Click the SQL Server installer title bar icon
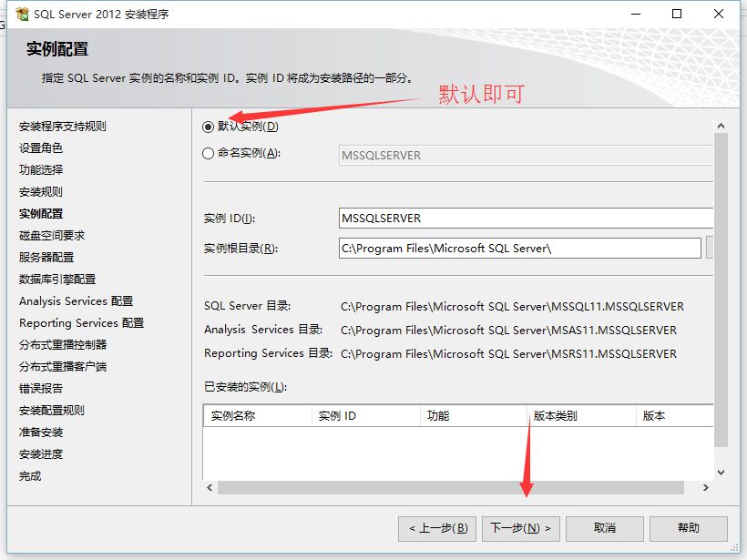This screenshot has width=747, height=560. click(x=20, y=14)
